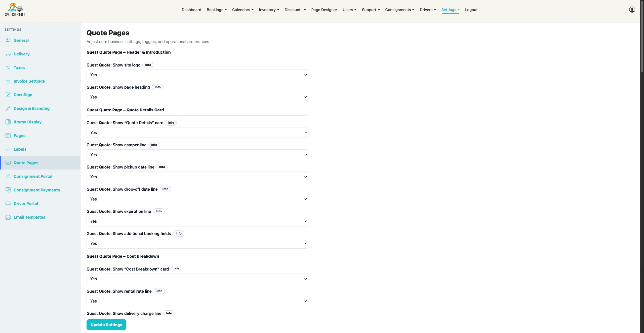The width and height of the screenshot is (644, 333).
Task: Go to Consignment Payments settings
Action: coord(37,190)
